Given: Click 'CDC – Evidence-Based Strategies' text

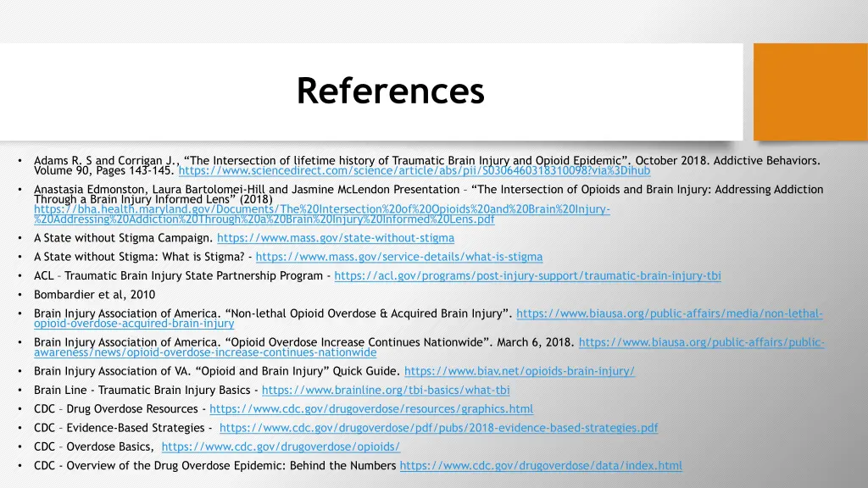Looking at the screenshot, I should coord(119,428).
